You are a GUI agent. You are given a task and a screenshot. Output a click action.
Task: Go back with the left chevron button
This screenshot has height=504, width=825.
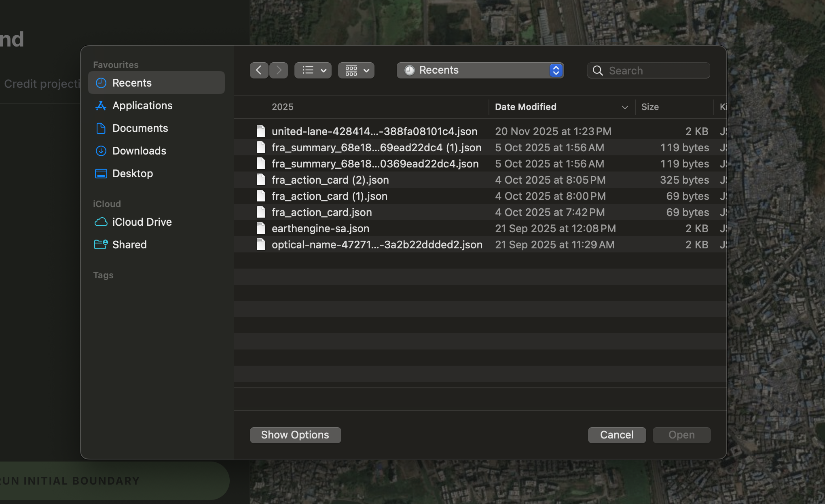pos(259,70)
